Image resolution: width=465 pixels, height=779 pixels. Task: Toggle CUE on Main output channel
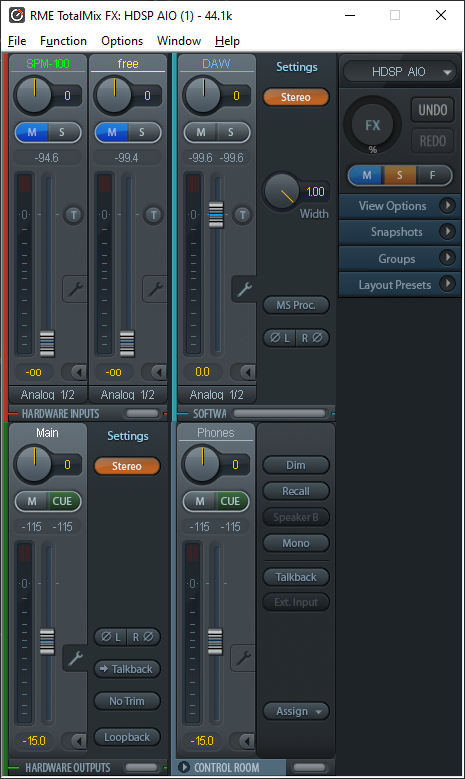(63, 501)
